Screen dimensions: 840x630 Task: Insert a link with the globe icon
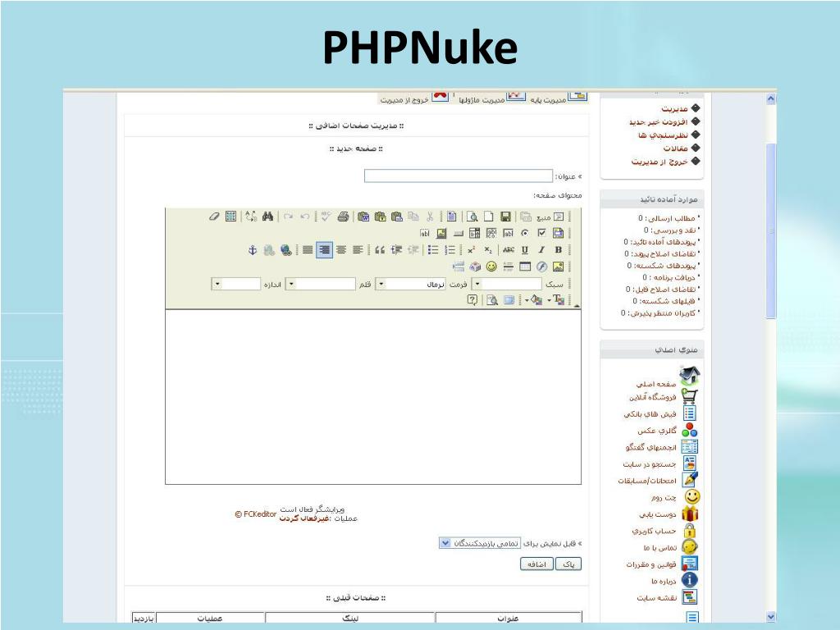[x=286, y=250]
